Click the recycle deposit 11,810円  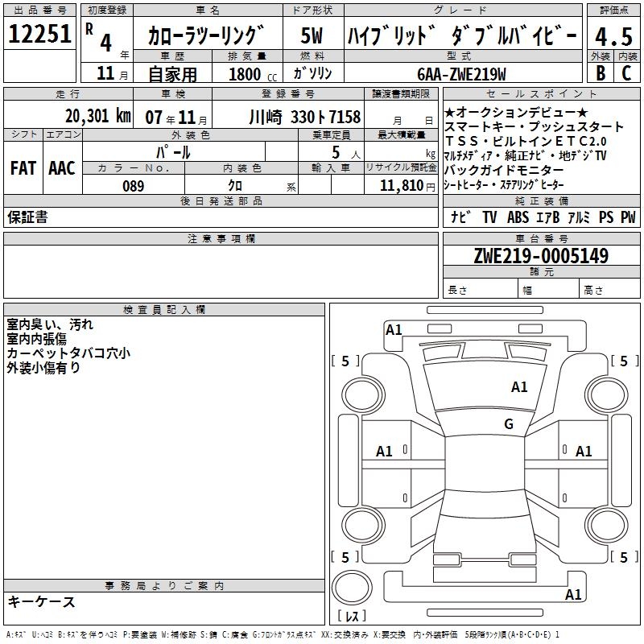pyautogui.click(x=407, y=186)
